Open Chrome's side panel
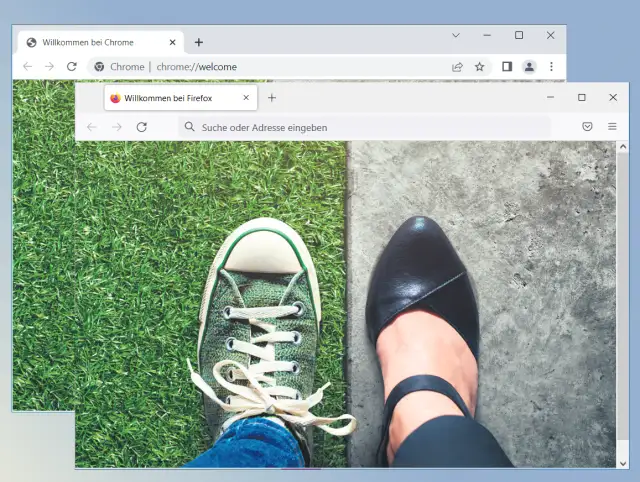Viewport: 640px width, 482px height. (x=507, y=67)
